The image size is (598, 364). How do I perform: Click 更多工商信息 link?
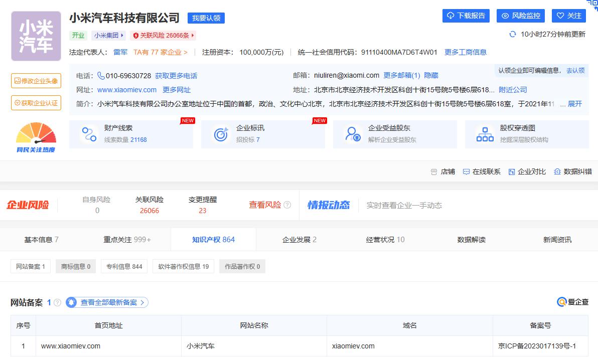click(465, 52)
